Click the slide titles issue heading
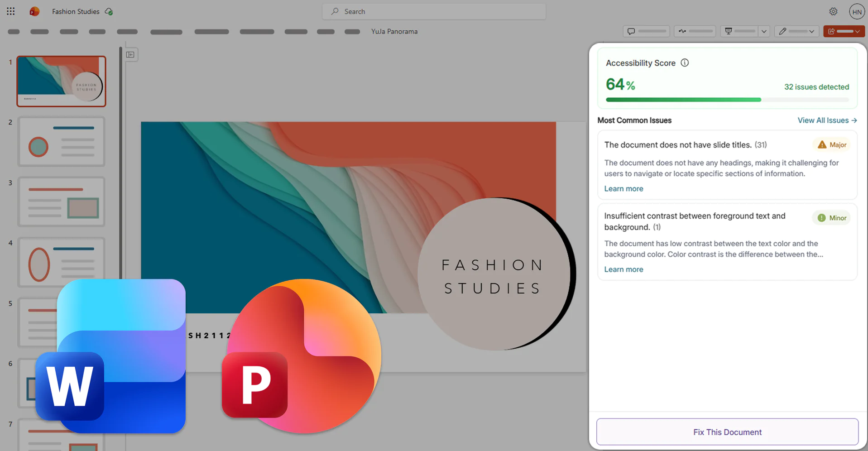 (x=686, y=145)
